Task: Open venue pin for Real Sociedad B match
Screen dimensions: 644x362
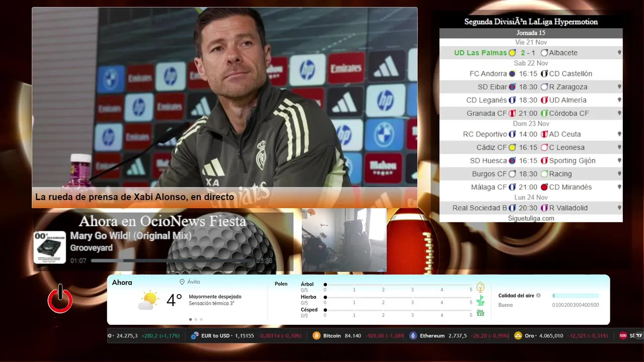Action: pyautogui.click(x=619, y=208)
